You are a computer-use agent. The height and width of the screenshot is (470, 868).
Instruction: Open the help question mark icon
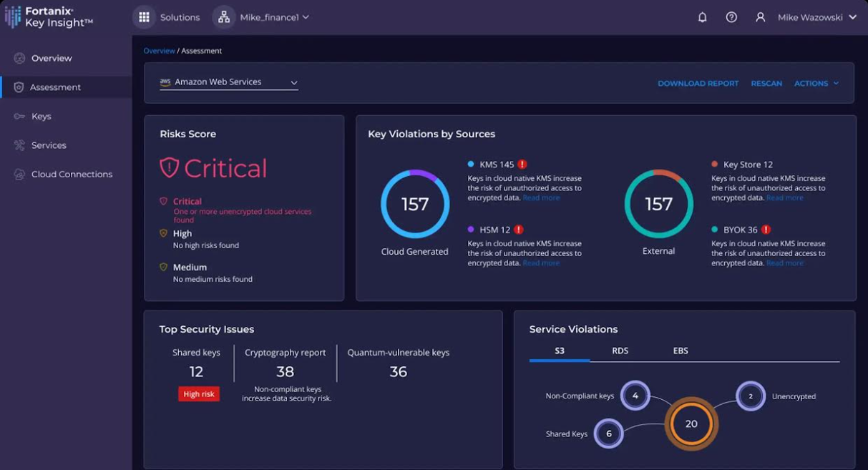coord(731,17)
